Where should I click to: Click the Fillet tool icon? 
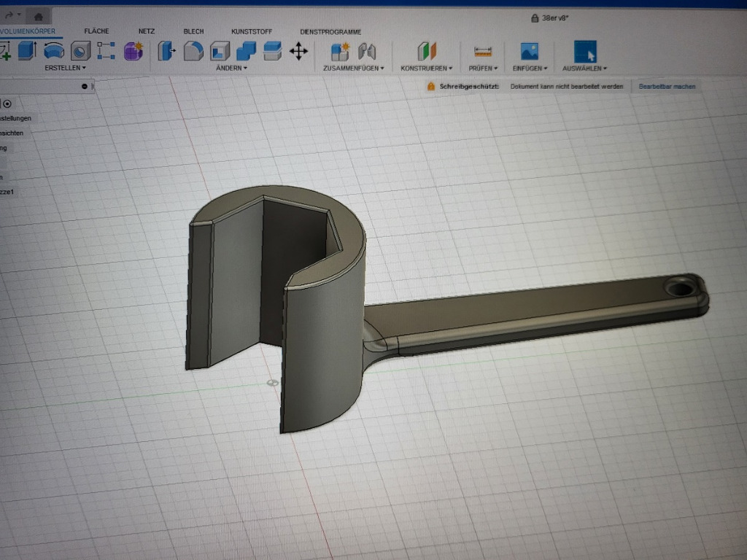(x=193, y=50)
